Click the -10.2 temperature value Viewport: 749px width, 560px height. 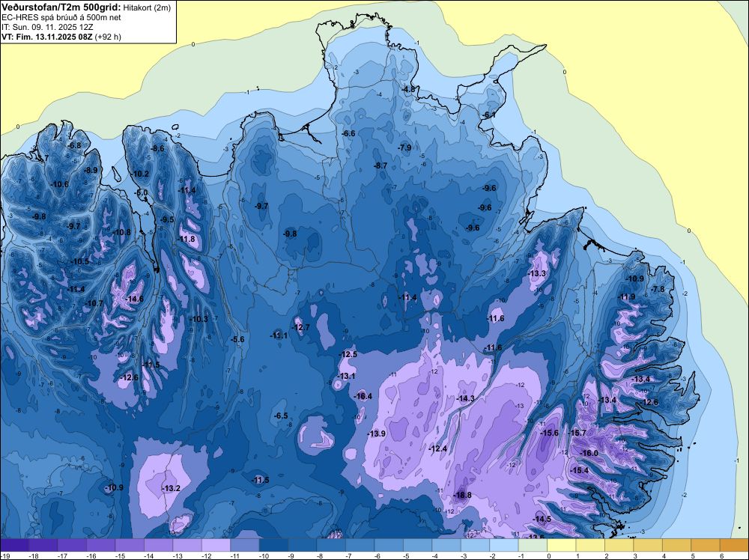[140, 174]
